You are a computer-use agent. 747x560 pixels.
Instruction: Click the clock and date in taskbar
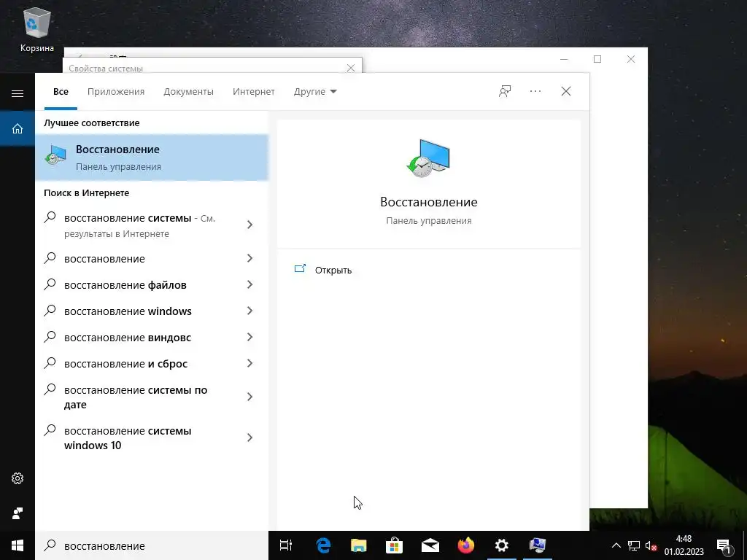point(684,545)
